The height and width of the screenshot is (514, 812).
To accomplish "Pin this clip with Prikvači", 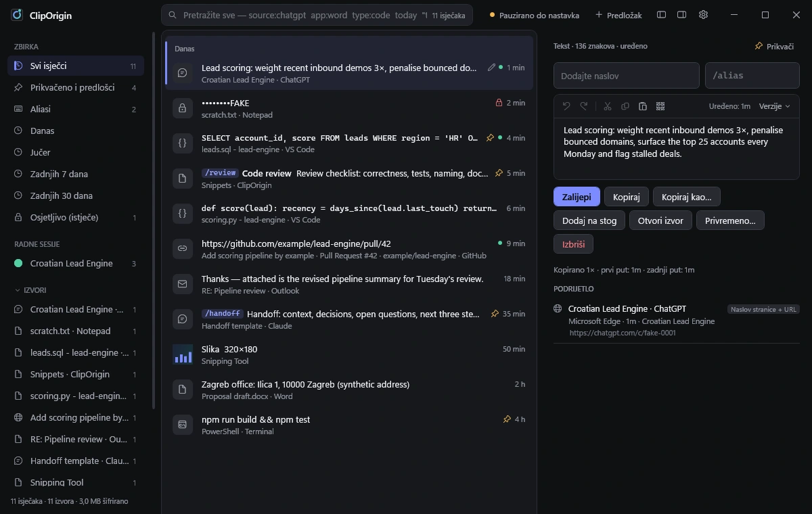I will point(774,47).
